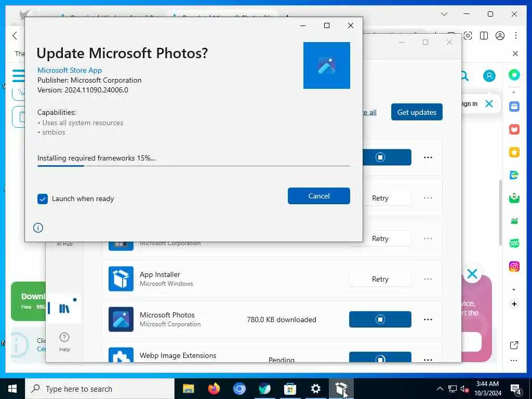Open Help in Microsoft Store sidebar
Screen dimensions: 532x399
click(64, 342)
